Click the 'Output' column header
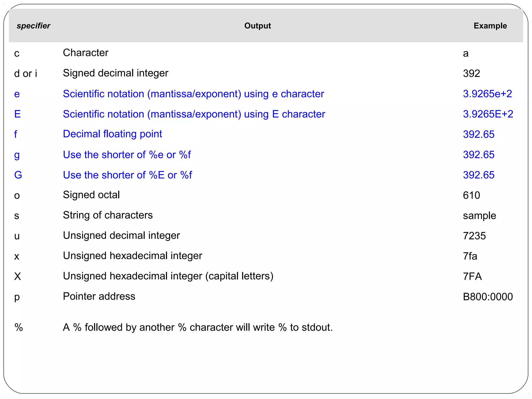The height and width of the screenshot is (399, 532). [257, 26]
